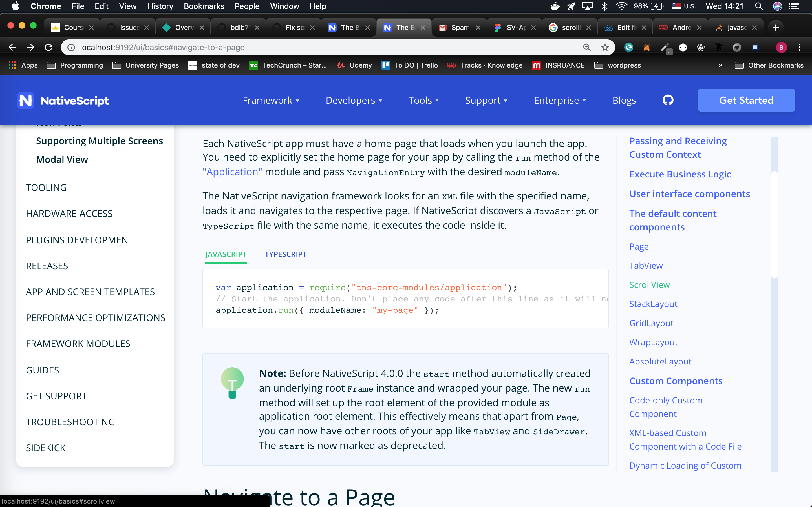Open the History menu in menu bar
This screenshot has height=507, width=812.
160,6
